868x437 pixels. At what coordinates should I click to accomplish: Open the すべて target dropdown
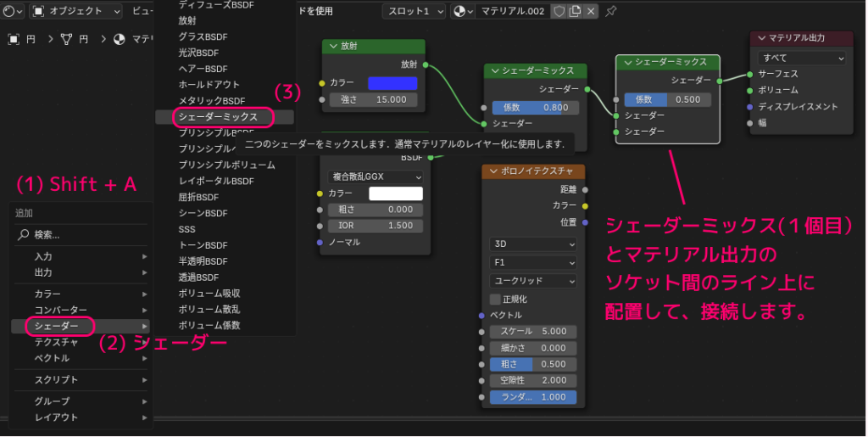[801, 58]
